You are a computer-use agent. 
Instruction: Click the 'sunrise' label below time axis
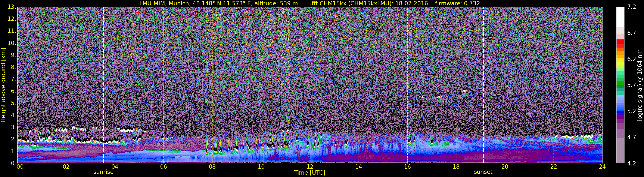point(103,172)
